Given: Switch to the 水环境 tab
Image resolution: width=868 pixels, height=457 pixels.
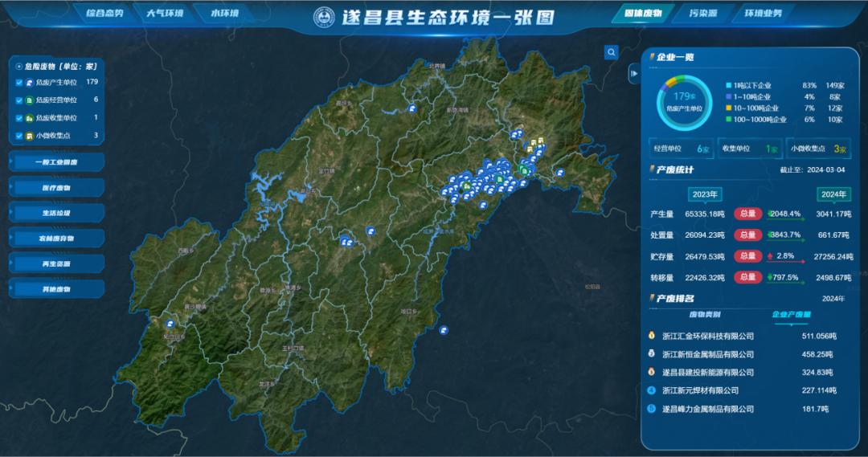Looking at the screenshot, I should click(x=224, y=13).
